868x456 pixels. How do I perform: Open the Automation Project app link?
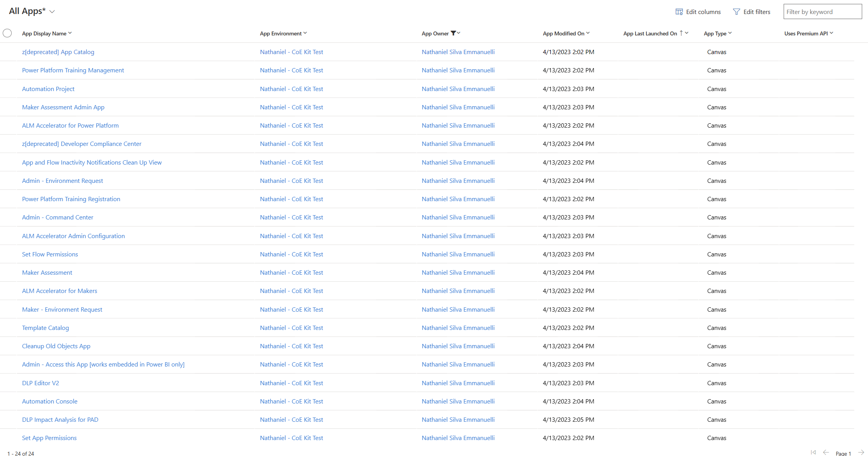pyautogui.click(x=48, y=89)
